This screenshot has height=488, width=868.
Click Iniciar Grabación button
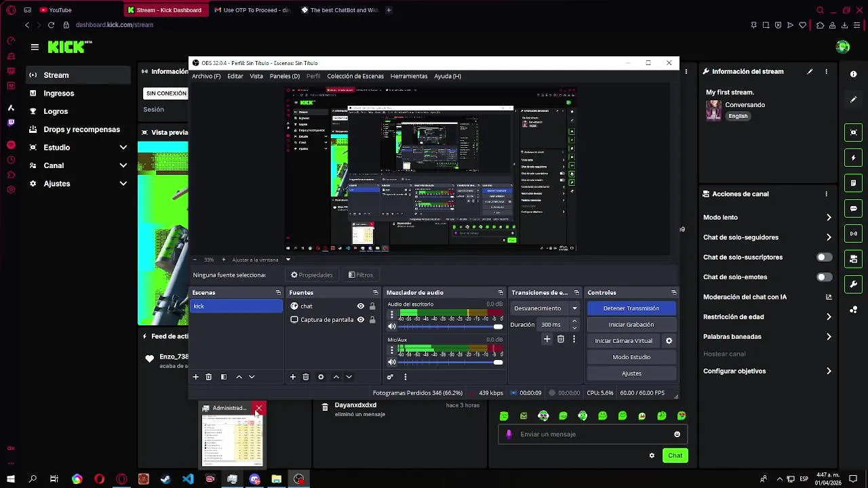631,325
